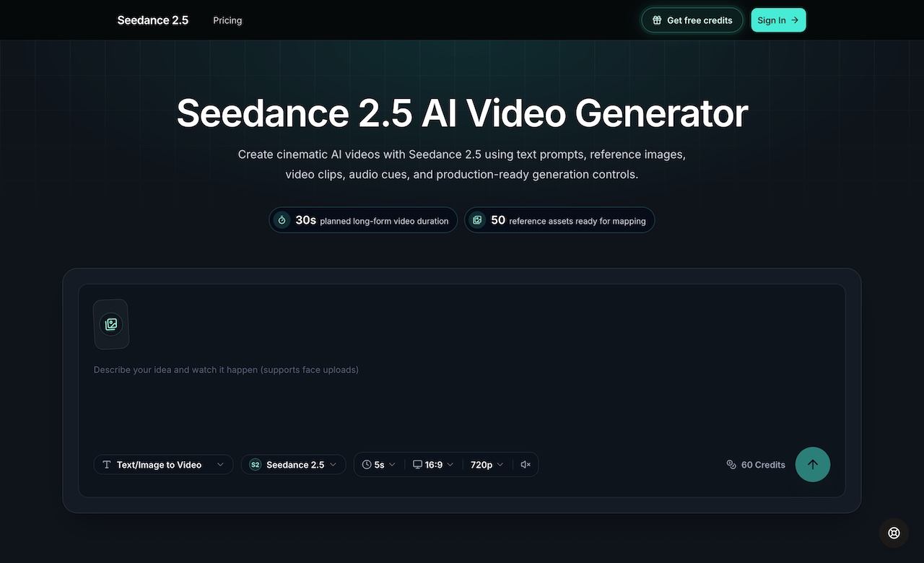Click the clock icon in duration selector
Image resolution: width=924 pixels, height=563 pixels.
[367, 465]
